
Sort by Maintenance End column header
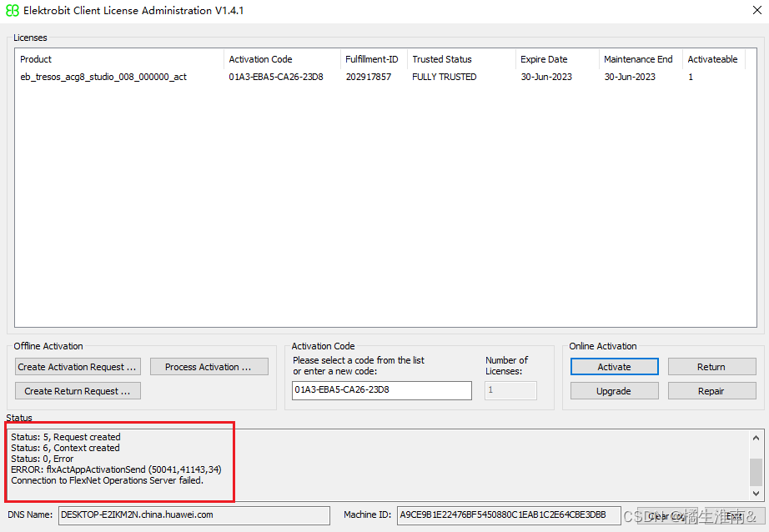click(640, 59)
